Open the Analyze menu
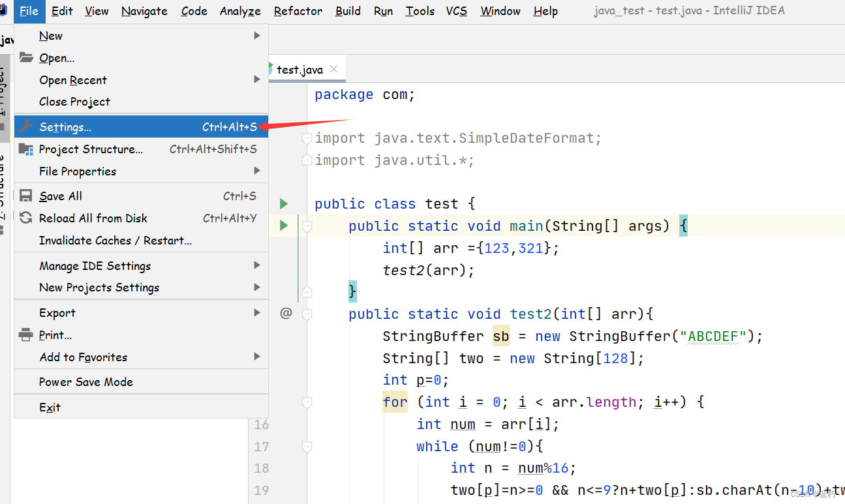 (x=240, y=11)
